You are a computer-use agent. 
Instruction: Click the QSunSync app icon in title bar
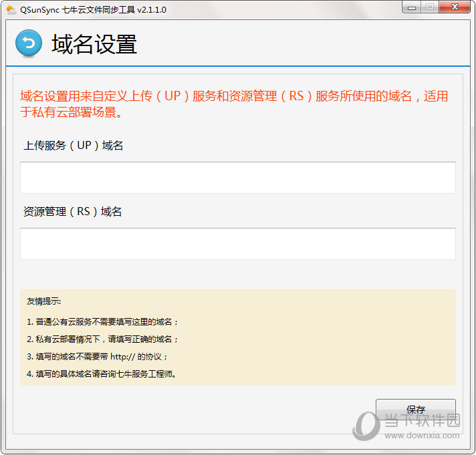point(11,10)
